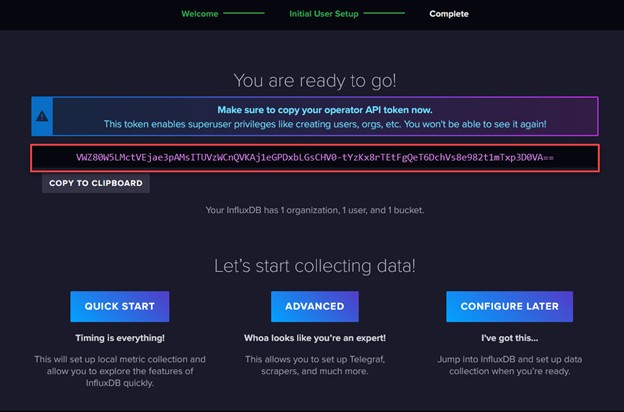The height and width of the screenshot is (412, 624).
Task: Choose Configure Later
Action: click(509, 306)
